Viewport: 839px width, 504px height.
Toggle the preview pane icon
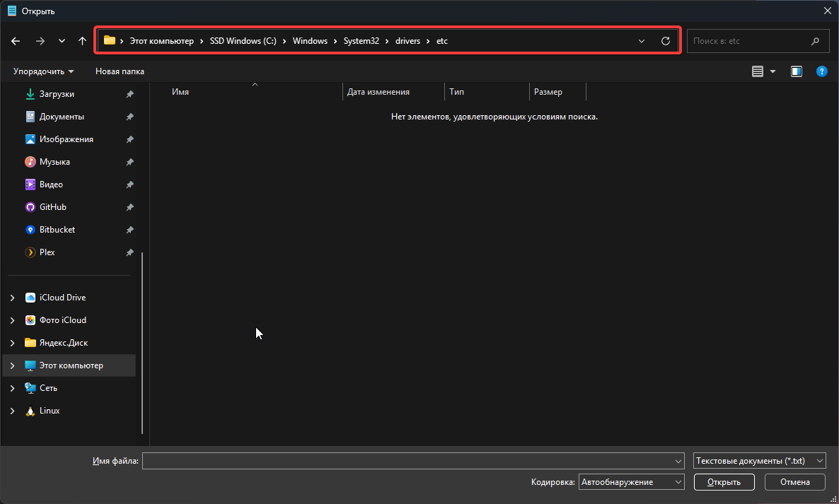[797, 71]
